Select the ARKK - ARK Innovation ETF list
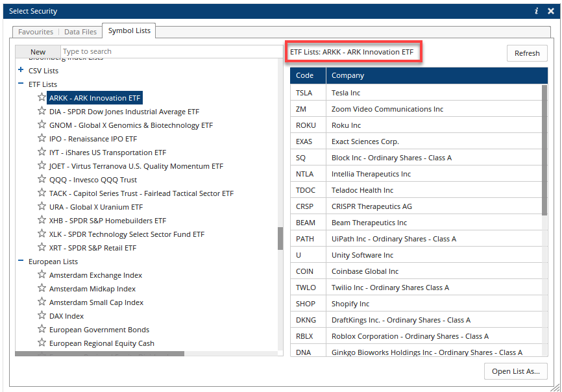Screen dimensions: 562x392 [x=95, y=98]
